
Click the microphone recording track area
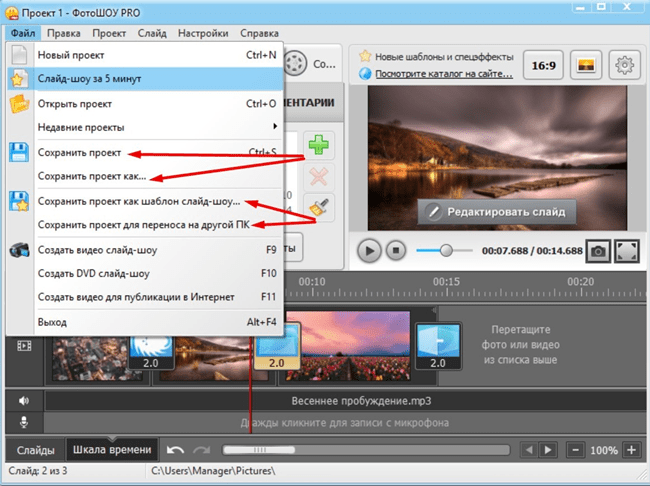(x=345, y=423)
